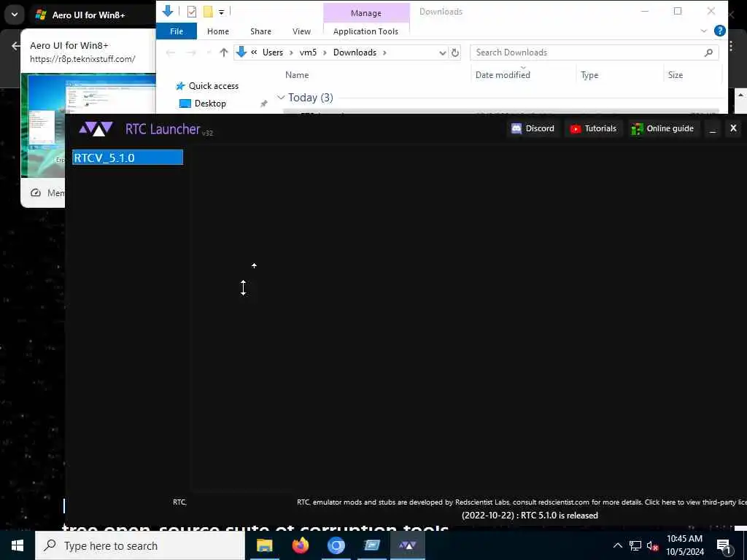Select Quick access in navigation pane
747x560 pixels.
click(207, 86)
